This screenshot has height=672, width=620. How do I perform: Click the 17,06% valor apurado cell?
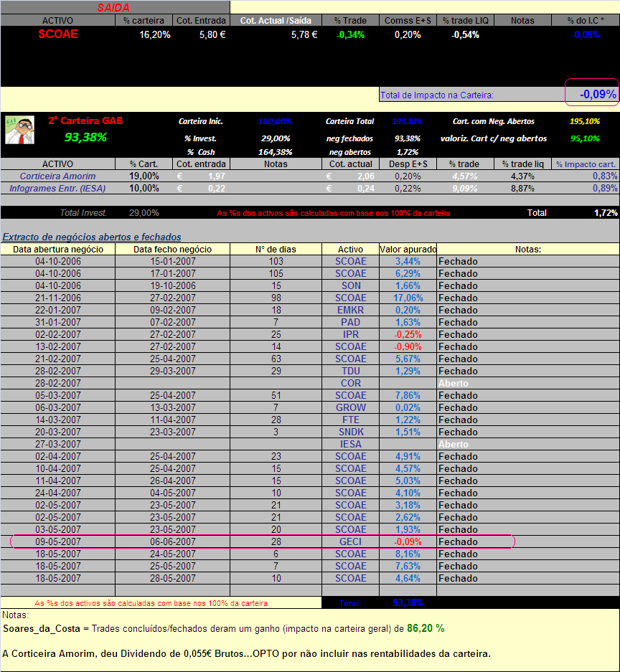click(x=408, y=298)
